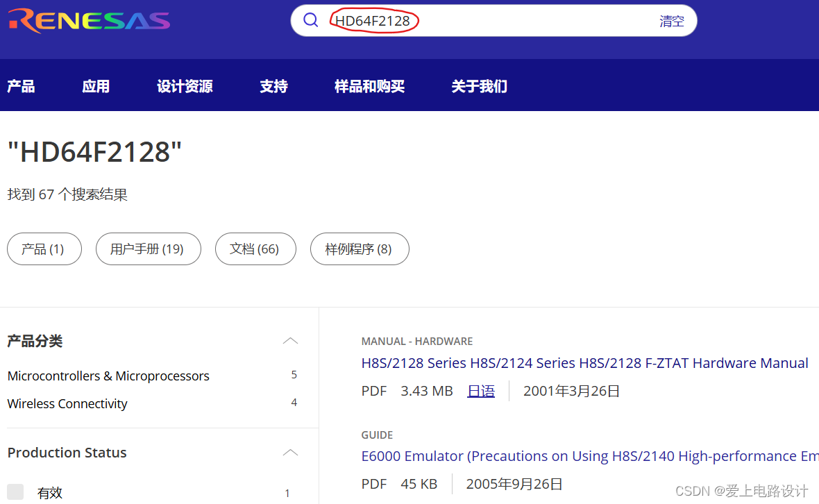819x504 pixels.
Task: Open the 样品和购买 menu
Action: coord(369,85)
